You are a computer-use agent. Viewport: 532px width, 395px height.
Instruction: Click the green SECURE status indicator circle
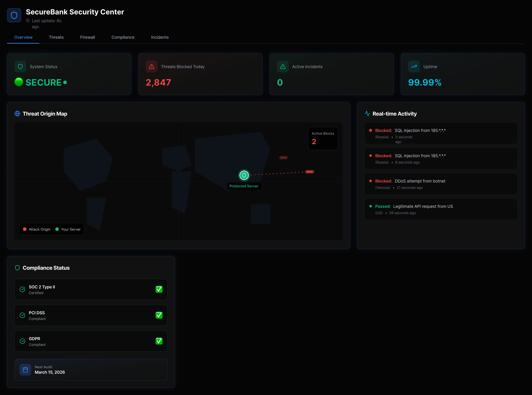coord(19,82)
